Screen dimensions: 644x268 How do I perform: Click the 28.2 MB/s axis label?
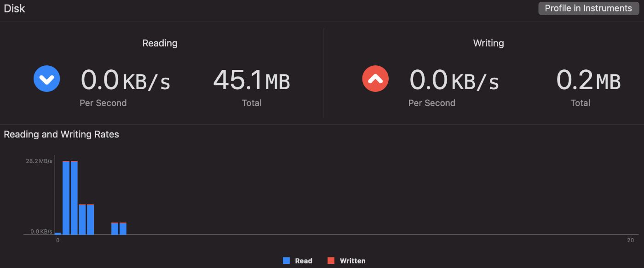click(x=39, y=161)
